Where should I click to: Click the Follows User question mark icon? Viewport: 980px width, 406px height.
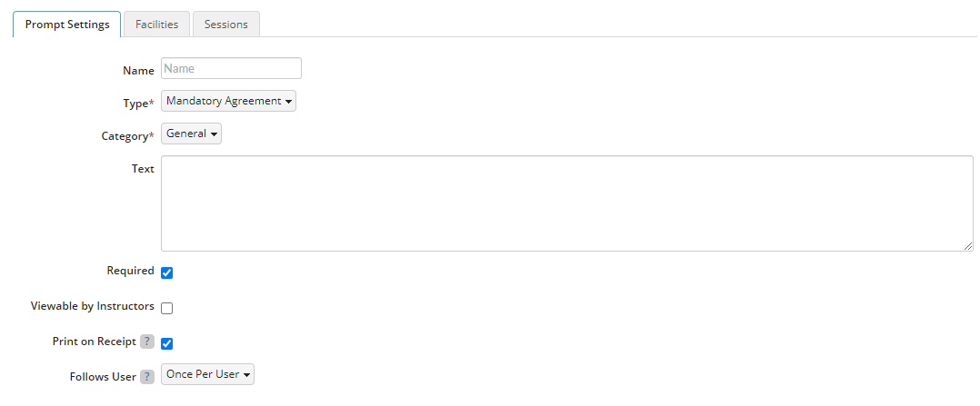click(x=147, y=377)
